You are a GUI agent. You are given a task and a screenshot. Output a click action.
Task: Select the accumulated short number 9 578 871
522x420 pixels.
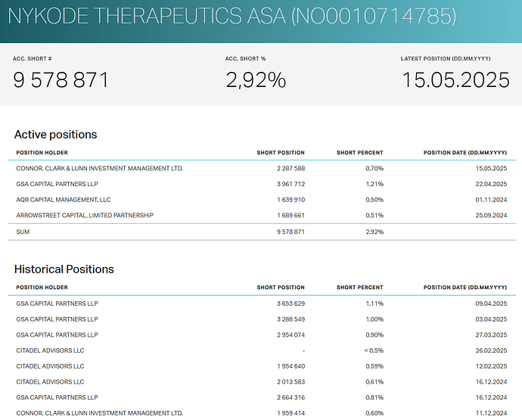61,80
